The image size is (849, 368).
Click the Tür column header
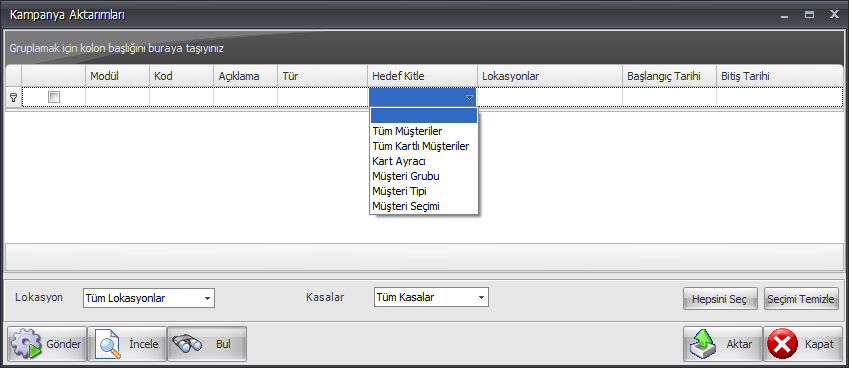click(x=323, y=76)
